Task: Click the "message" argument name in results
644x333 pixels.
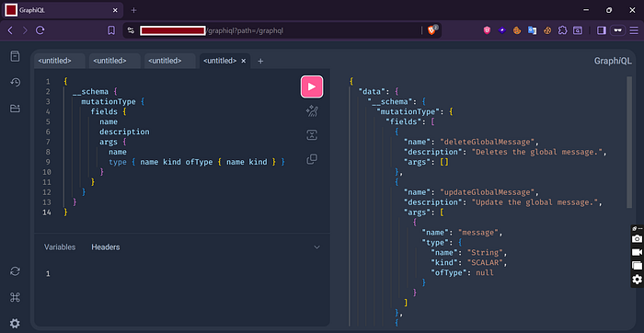Action: pyautogui.click(x=477, y=233)
